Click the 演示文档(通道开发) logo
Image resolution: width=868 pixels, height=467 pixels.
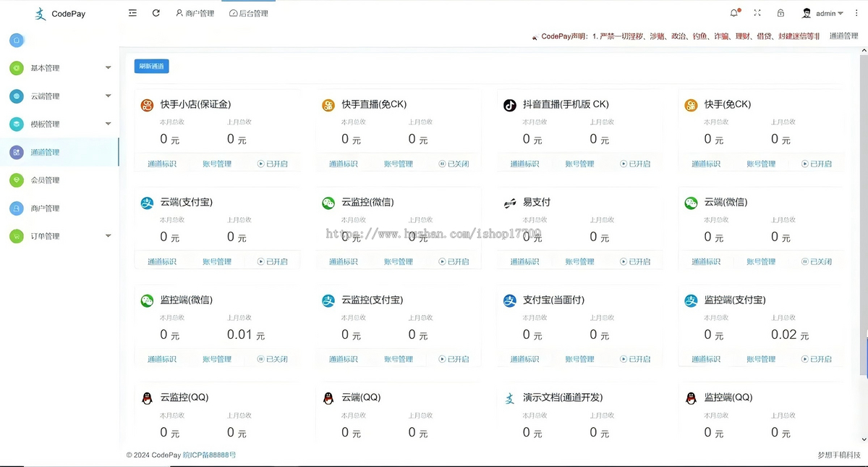pos(510,398)
